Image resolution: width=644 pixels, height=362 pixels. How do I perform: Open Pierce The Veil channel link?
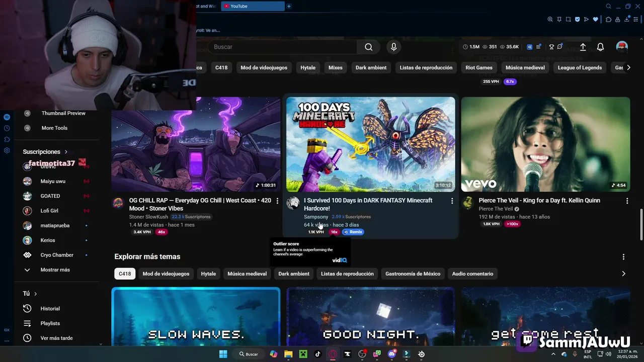coord(496,209)
